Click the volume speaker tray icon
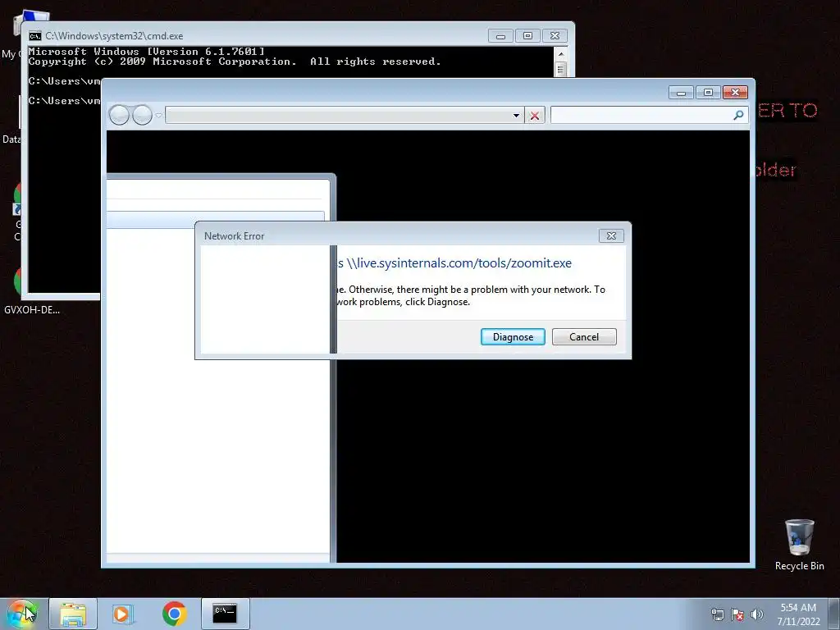 [756, 614]
